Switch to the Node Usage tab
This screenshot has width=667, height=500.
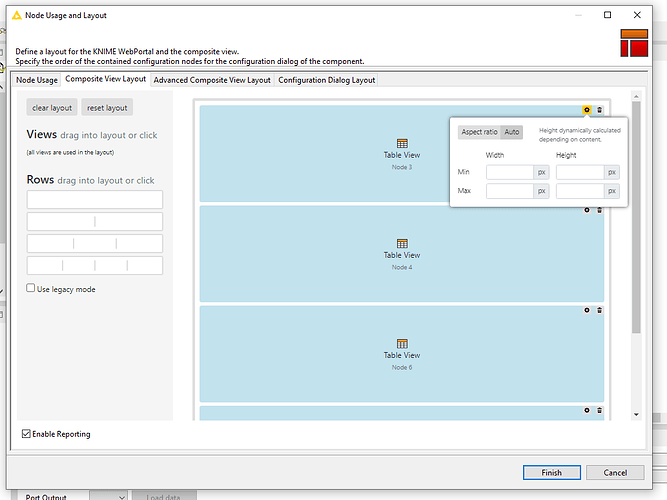(37, 80)
